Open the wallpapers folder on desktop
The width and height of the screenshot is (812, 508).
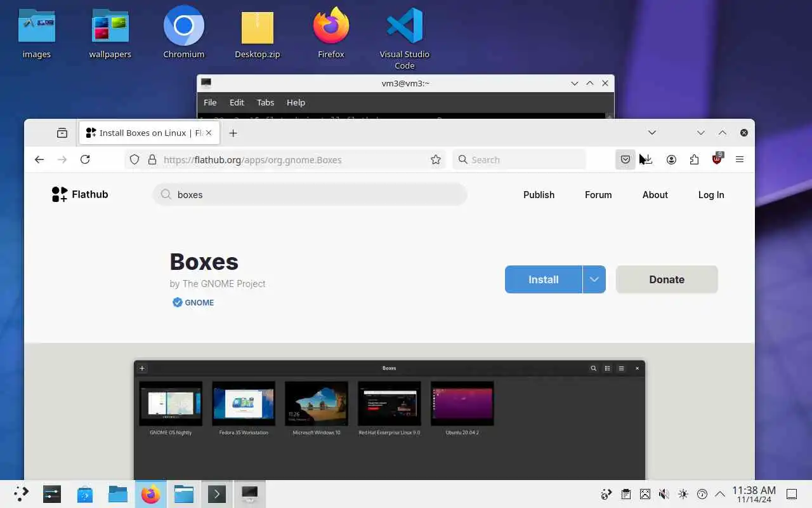coord(110,34)
